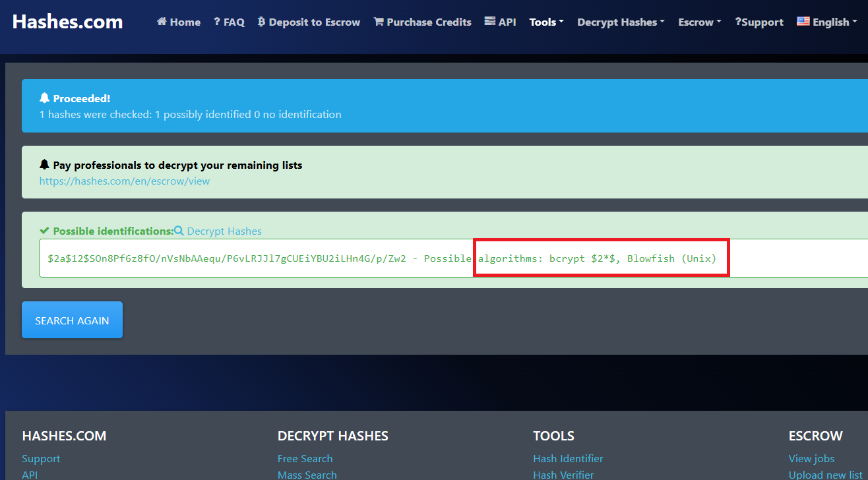Click the shopping cart Purchase Credits icon
The width and height of the screenshot is (868, 480).
(379, 22)
